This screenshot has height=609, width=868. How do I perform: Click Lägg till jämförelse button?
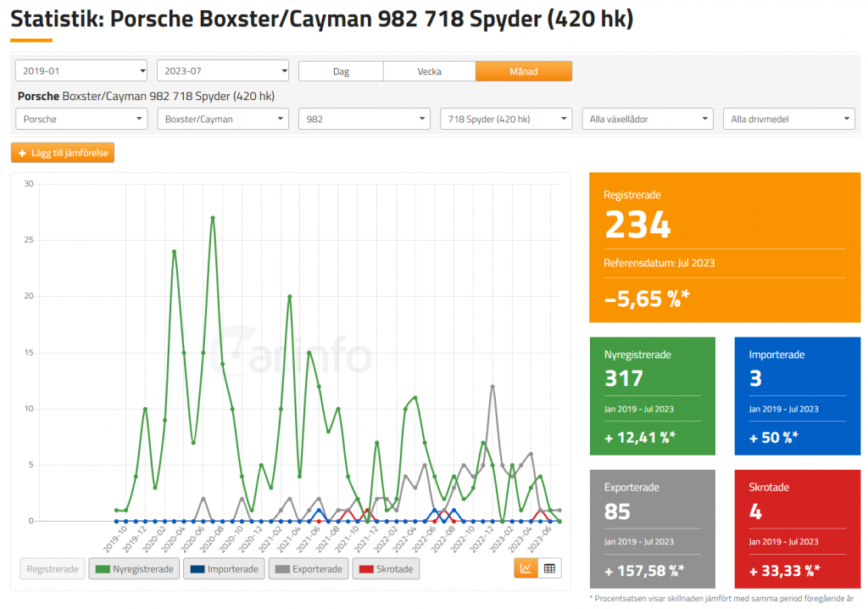[x=63, y=153]
